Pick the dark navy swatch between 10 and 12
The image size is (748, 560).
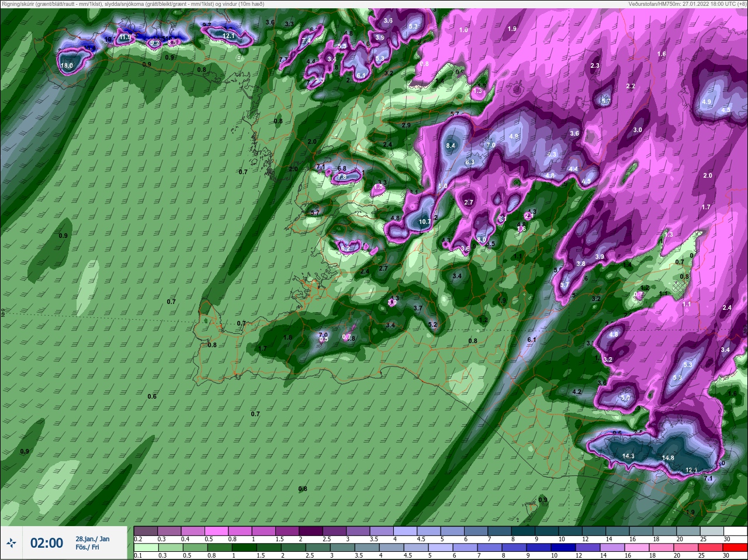tap(563, 547)
